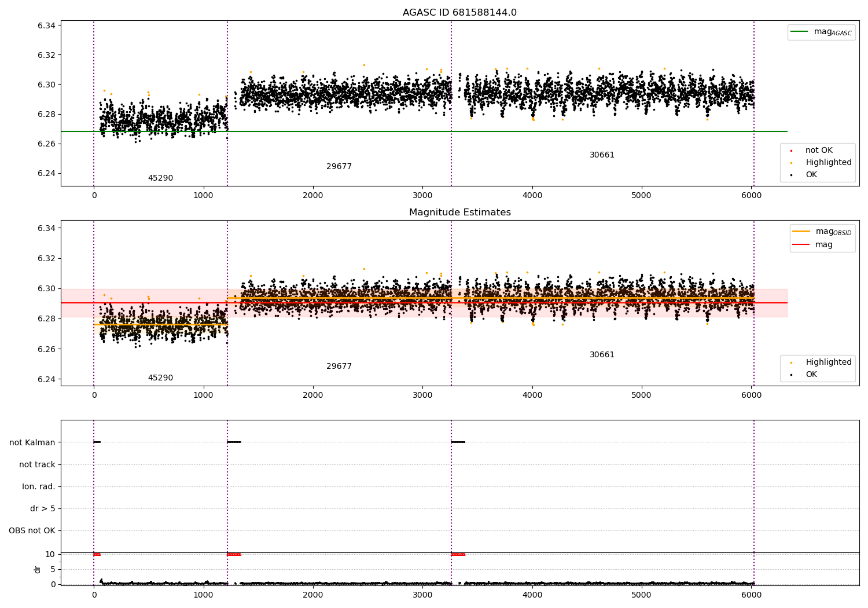
Task: Click obsid label 45290 in AGASC ID plot
Action: point(160,178)
